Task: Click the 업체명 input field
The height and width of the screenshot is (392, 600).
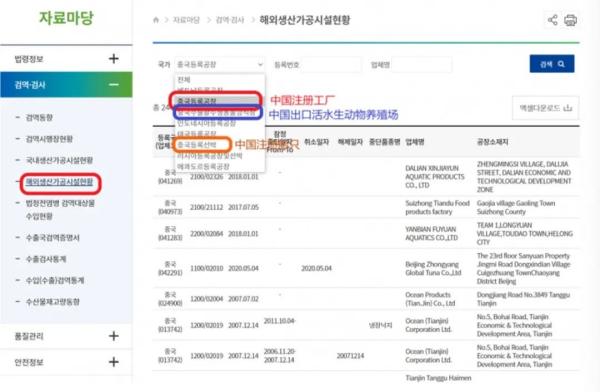Action: click(422, 65)
